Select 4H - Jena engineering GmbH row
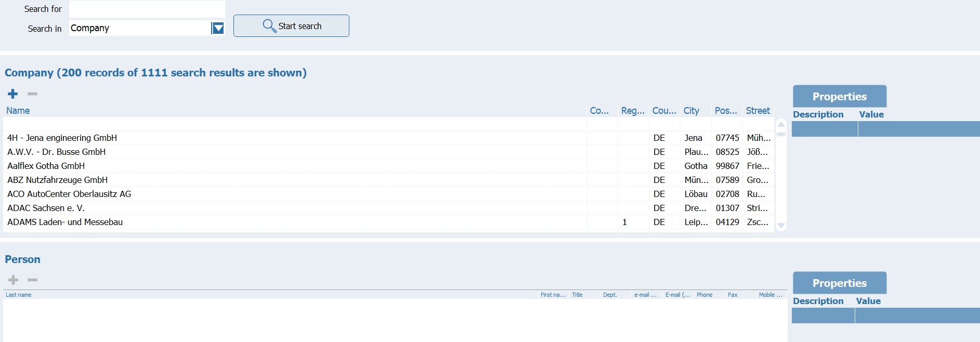980x342 pixels. [x=389, y=138]
